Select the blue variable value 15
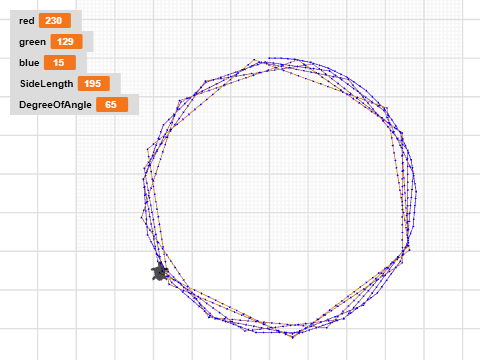The image size is (480, 360). pyautogui.click(x=60, y=63)
